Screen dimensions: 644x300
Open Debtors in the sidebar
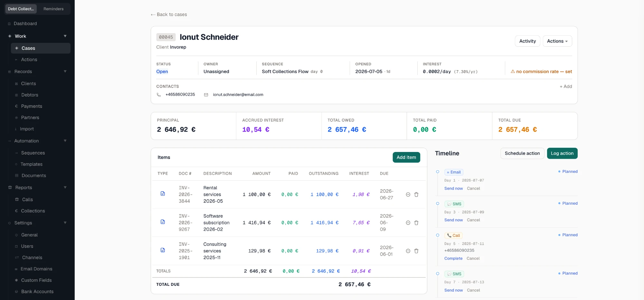tap(30, 95)
